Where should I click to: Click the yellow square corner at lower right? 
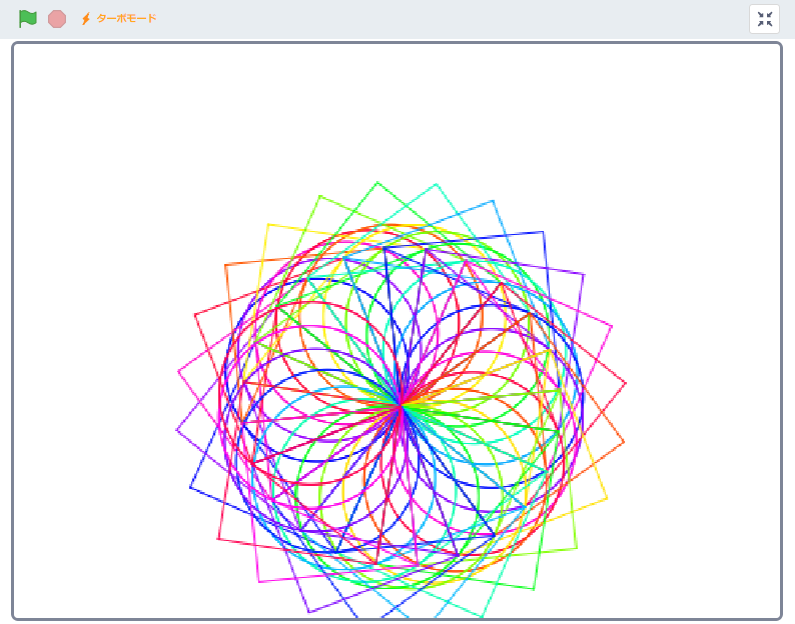607,498
